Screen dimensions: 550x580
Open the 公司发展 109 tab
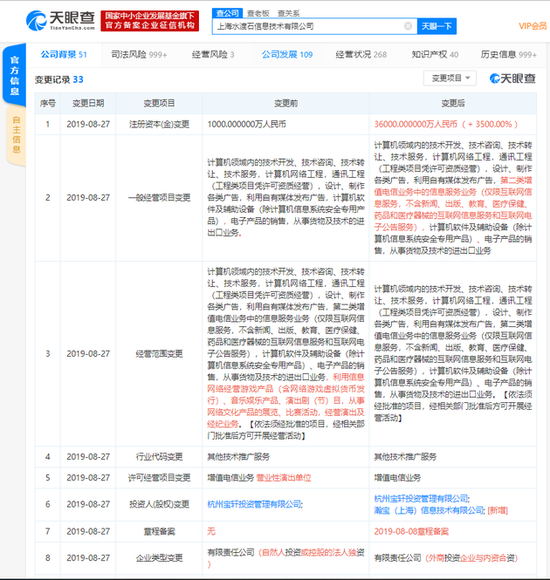(x=287, y=55)
